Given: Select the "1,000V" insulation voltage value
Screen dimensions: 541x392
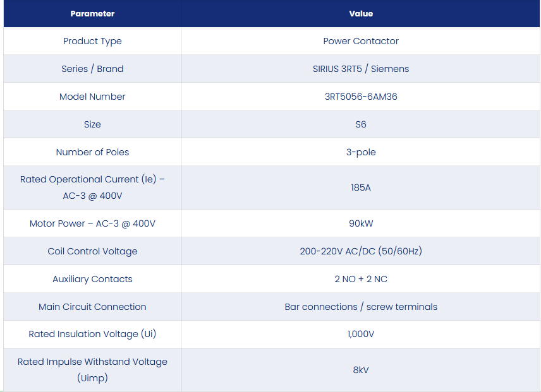Looking at the screenshot, I should pos(361,334).
